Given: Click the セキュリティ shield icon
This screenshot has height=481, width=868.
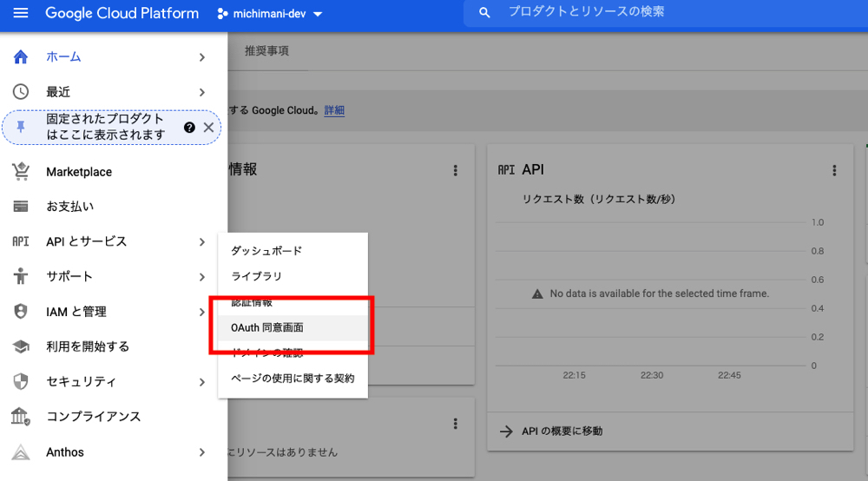Looking at the screenshot, I should click(x=21, y=381).
